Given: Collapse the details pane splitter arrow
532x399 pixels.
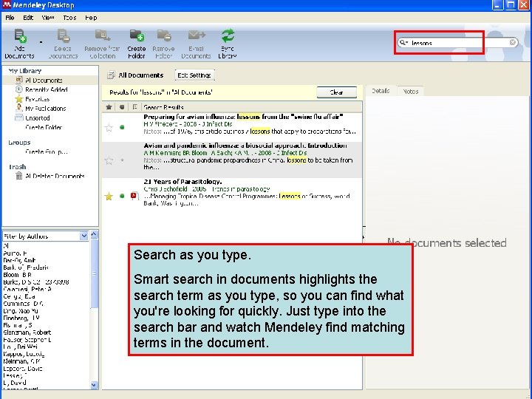Looking at the screenshot, I should [364, 237].
